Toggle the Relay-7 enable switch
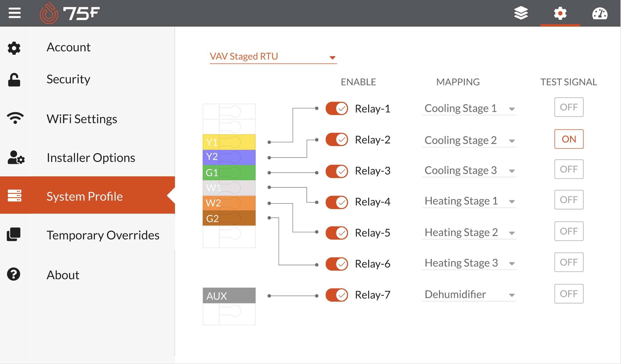This screenshot has height=364, width=621. pos(337,295)
